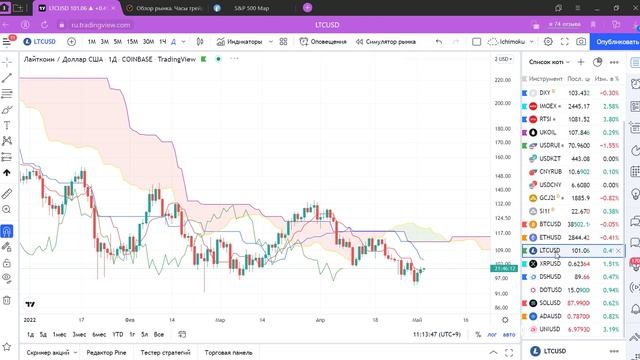The image size is (640, 360).
Task: Open the strategy tester tab
Action: coord(165,352)
